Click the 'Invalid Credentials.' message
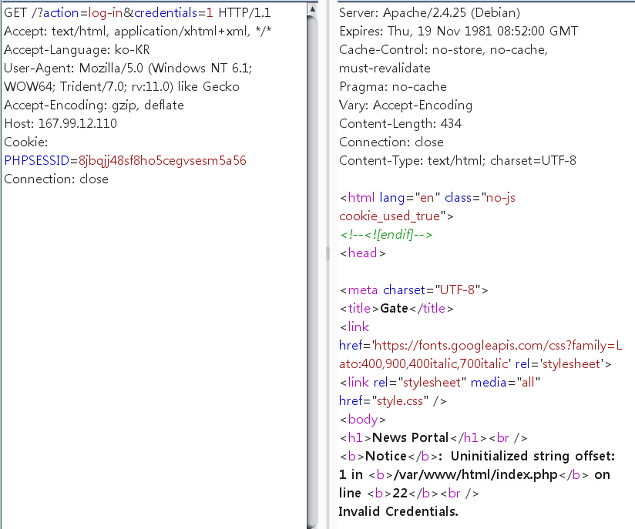Screen dimensions: 635x529 [398, 512]
